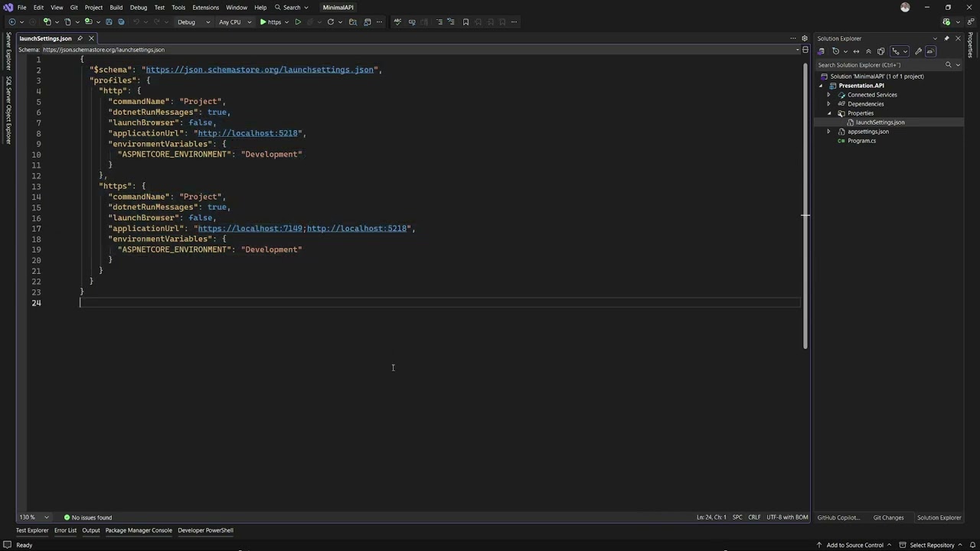Click the CRLF line ending indicator
This screenshot has width=980, height=551.
point(754,517)
